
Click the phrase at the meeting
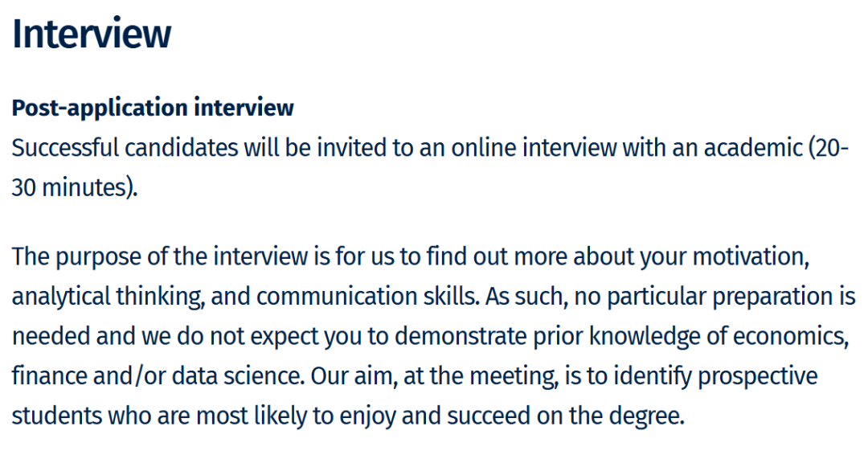point(478,376)
